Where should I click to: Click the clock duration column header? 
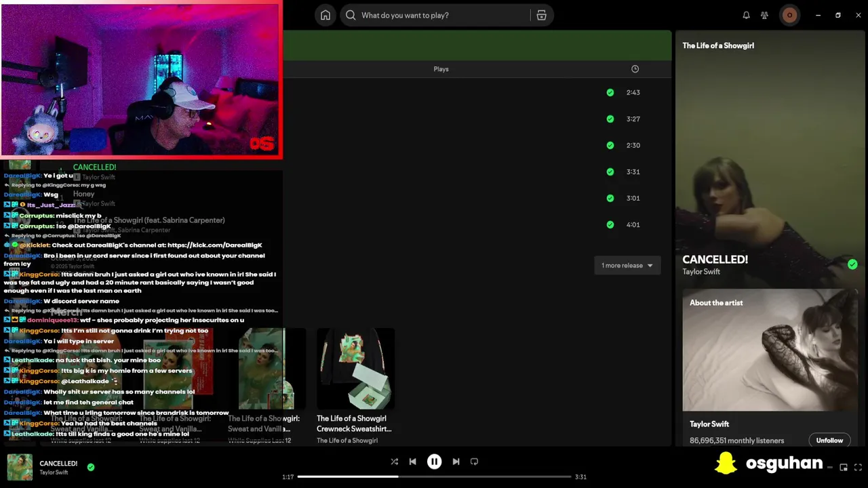635,69
